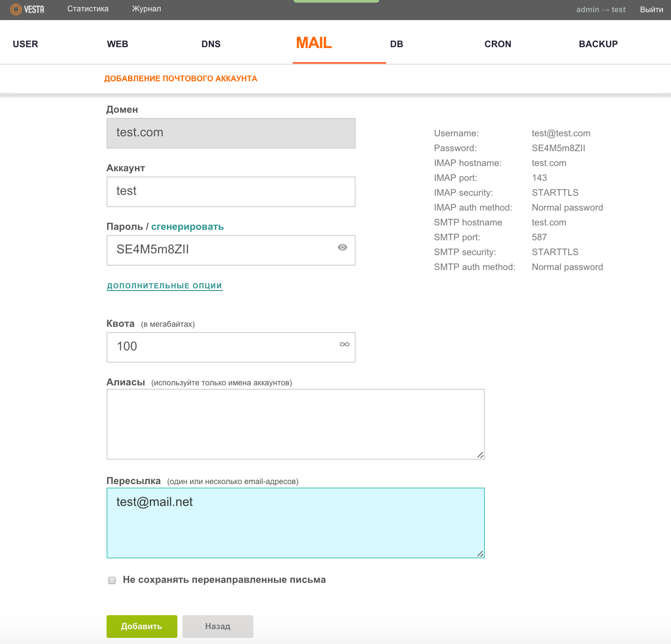The width and height of the screenshot is (671, 644).
Task: Click IMAP hostname value test.com
Action: click(x=549, y=163)
